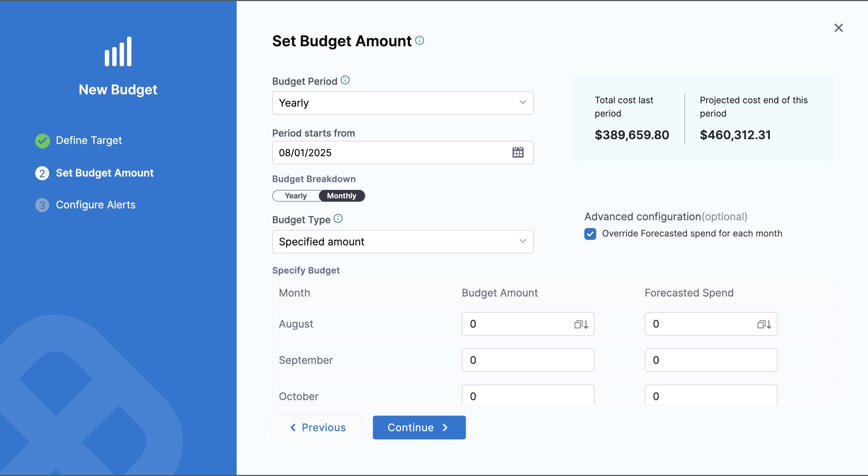Return to Define Target step
Image resolution: width=868 pixels, height=476 pixels.
click(89, 140)
